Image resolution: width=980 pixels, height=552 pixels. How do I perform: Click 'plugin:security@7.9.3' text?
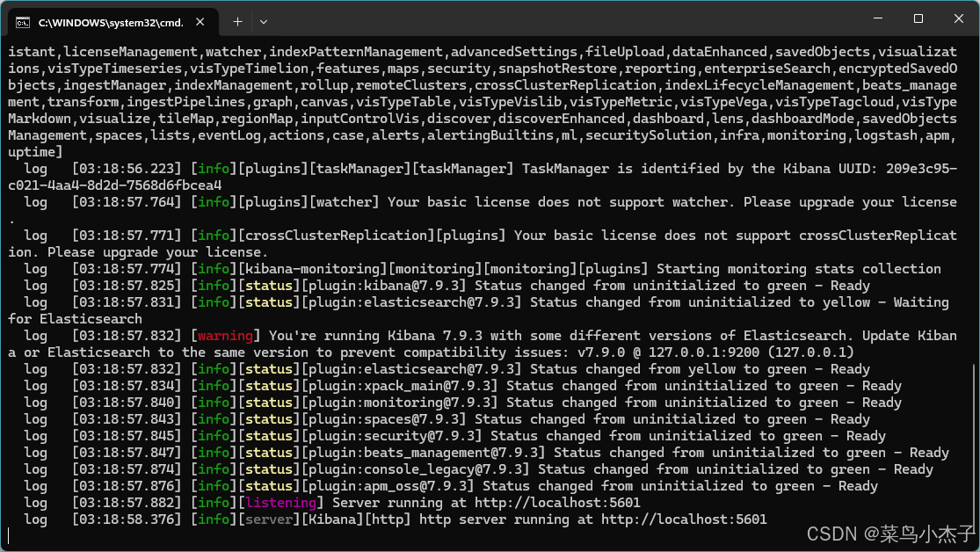[392, 436]
